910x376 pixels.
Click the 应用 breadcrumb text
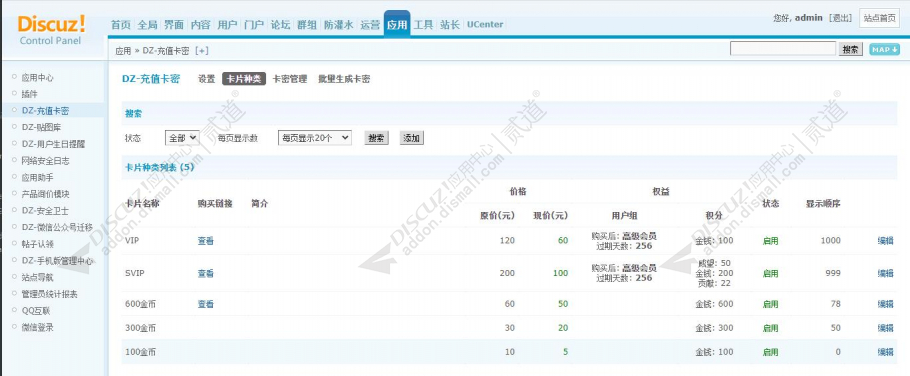coord(123,50)
